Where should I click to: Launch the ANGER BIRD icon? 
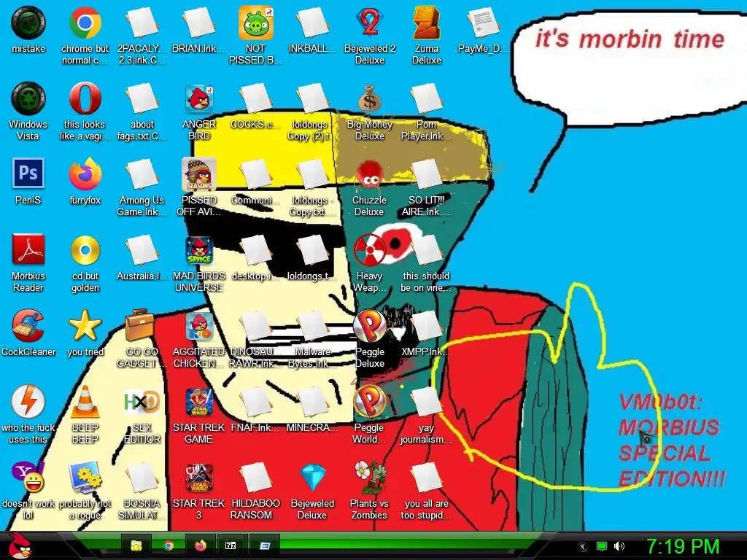[199, 98]
